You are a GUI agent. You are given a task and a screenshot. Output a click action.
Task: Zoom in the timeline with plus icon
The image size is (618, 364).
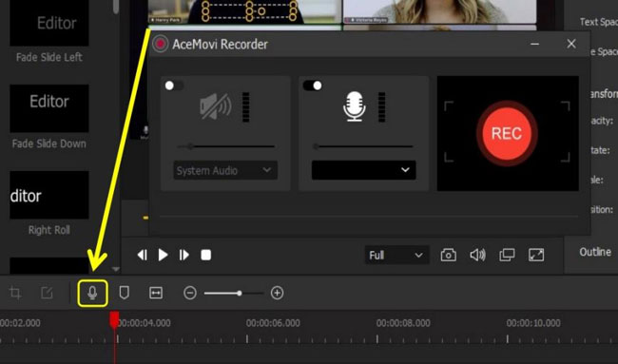point(277,293)
